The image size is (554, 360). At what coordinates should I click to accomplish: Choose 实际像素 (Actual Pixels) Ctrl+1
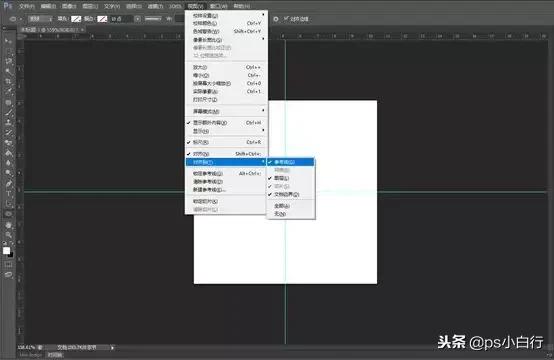226,92
